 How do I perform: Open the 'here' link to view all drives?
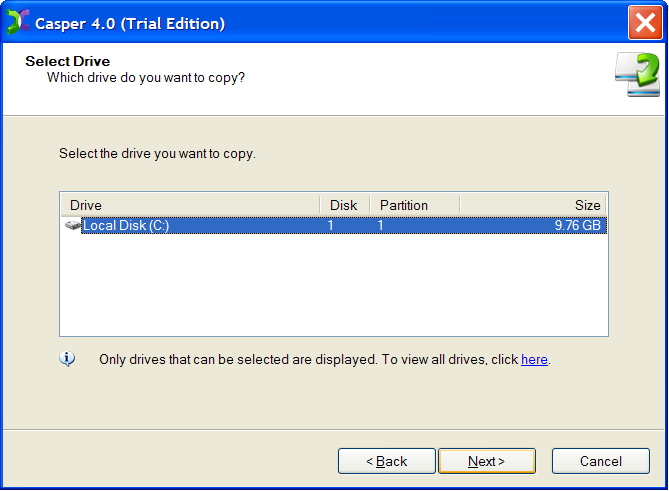click(x=534, y=360)
